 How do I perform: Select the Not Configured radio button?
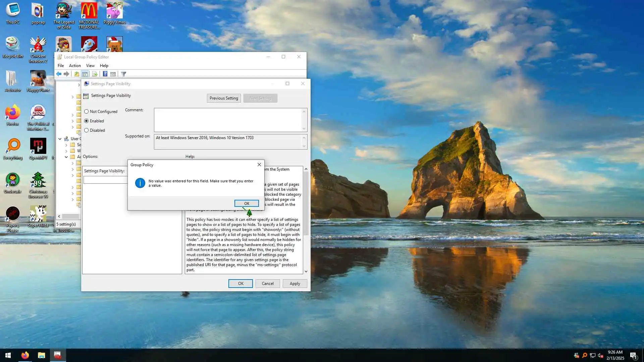pyautogui.click(x=87, y=112)
